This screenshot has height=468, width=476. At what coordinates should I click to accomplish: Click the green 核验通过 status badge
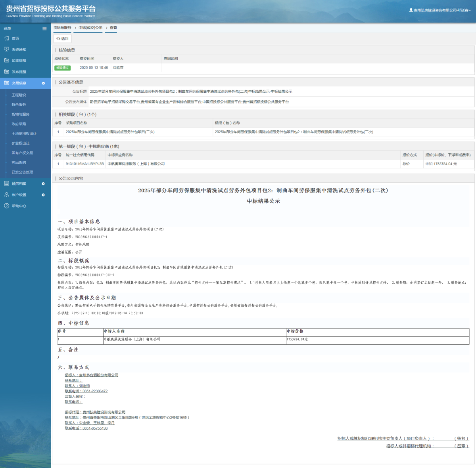pyautogui.click(x=62, y=68)
